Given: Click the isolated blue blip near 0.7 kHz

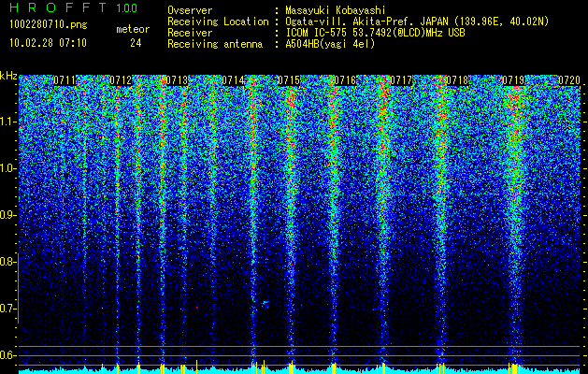Looking at the screenshot, I should point(265,303).
